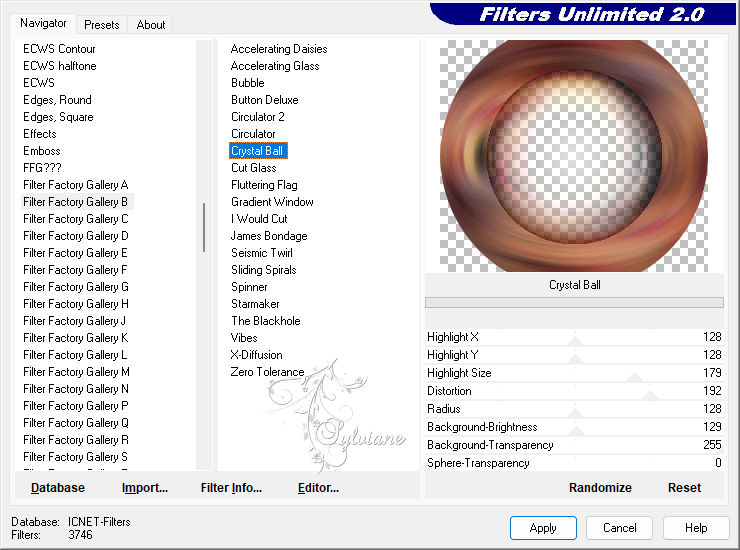Adjust the Highlight Y slider

574,355
